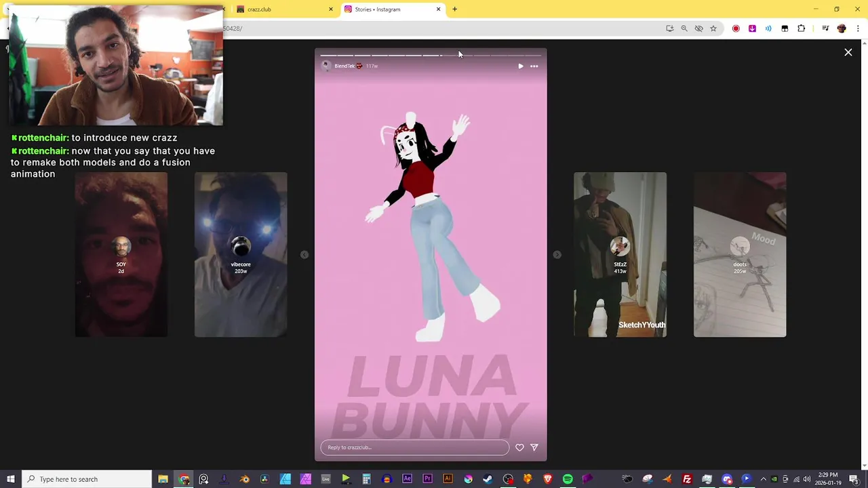
Task: Open doots story thumbnail
Action: tap(740, 254)
